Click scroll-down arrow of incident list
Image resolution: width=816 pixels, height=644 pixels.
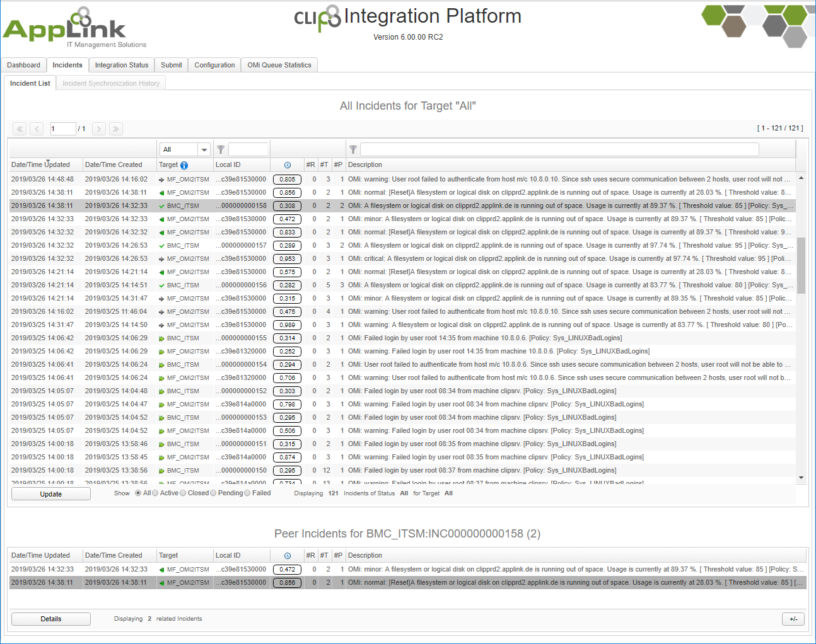coord(801,478)
